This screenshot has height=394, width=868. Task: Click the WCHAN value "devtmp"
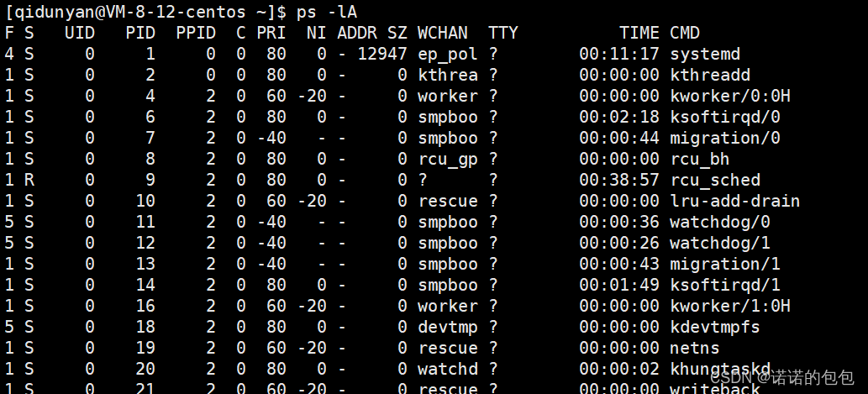click(447, 327)
